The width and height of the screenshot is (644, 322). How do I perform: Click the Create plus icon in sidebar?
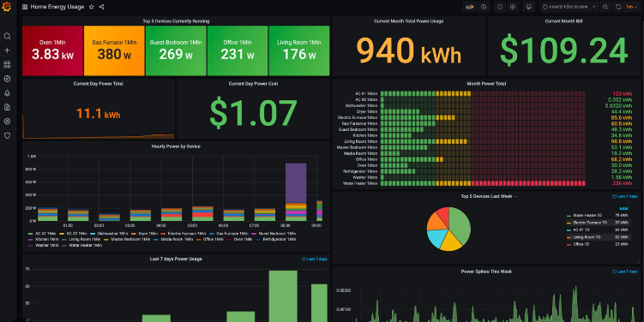pos(7,51)
